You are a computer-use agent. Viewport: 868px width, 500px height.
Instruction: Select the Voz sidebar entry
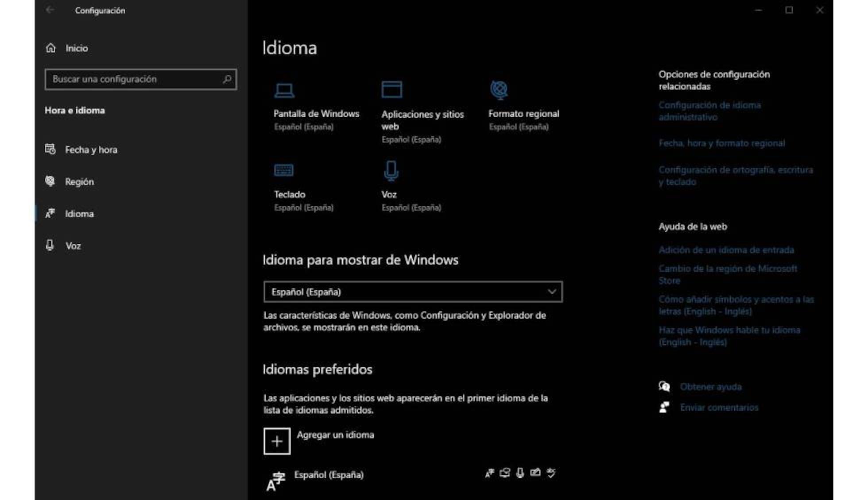(73, 246)
